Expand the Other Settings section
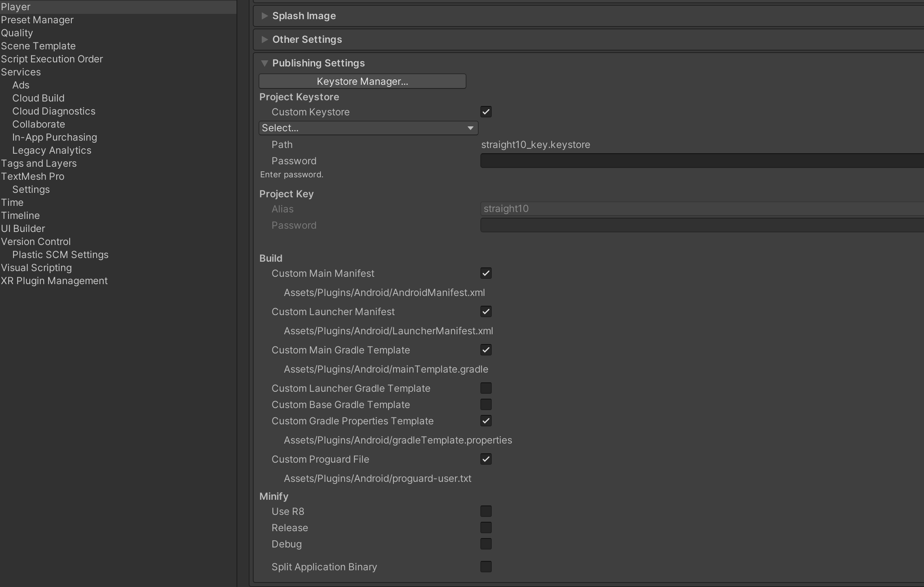This screenshot has width=924, height=587. 307,40
